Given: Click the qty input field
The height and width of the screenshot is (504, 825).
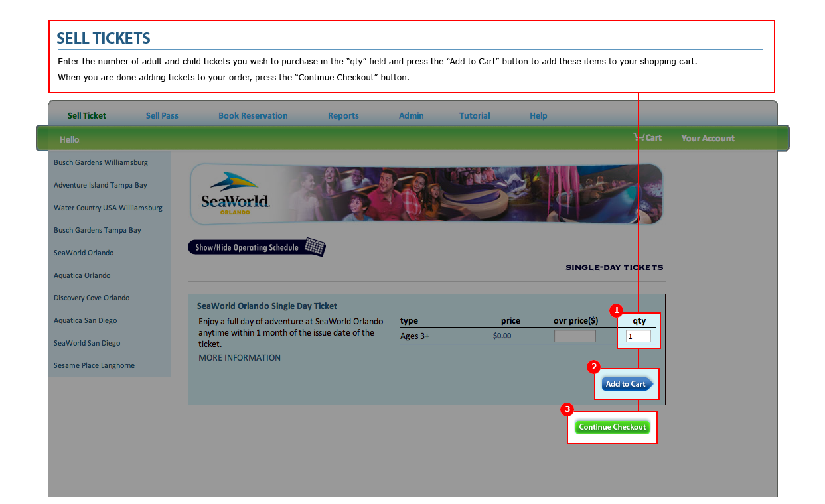Looking at the screenshot, I should pos(638,336).
